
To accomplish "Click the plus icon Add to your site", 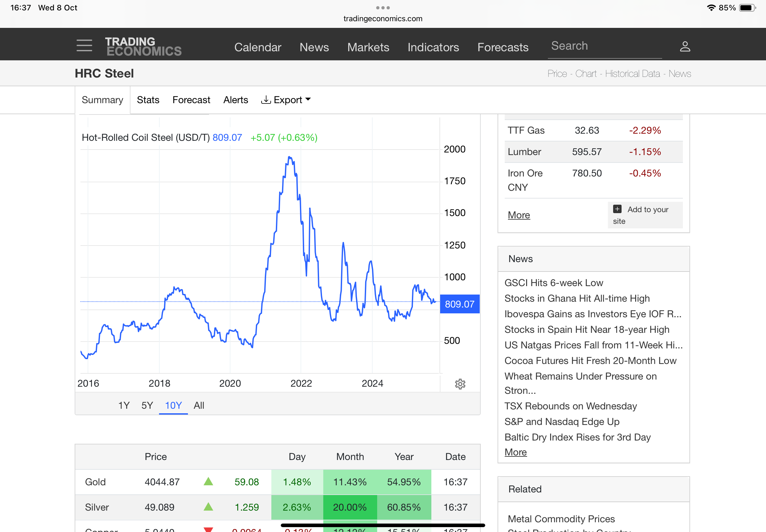I will (x=617, y=209).
